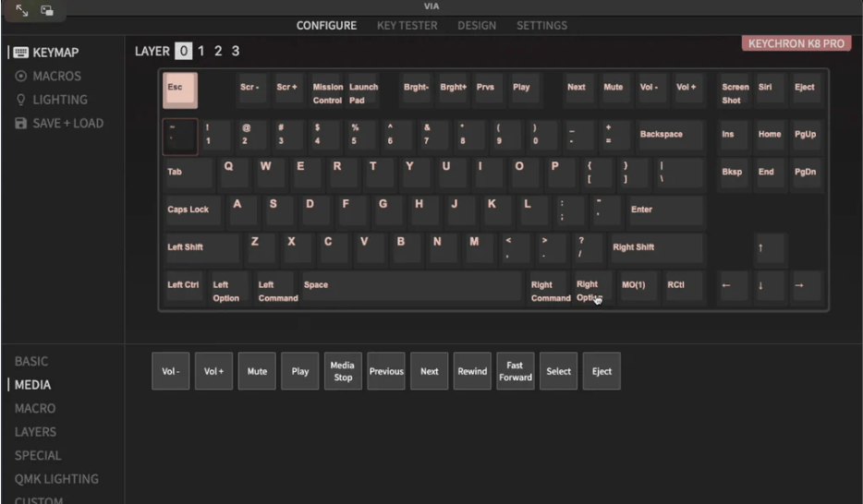Screen dimensions: 863x504
Task: Open the Lighting section in sidebar
Action: coord(51,100)
